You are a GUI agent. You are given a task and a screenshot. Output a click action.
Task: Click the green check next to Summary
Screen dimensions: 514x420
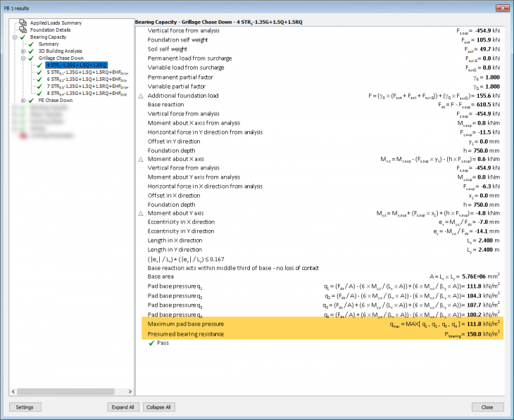[x=32, y=44]
